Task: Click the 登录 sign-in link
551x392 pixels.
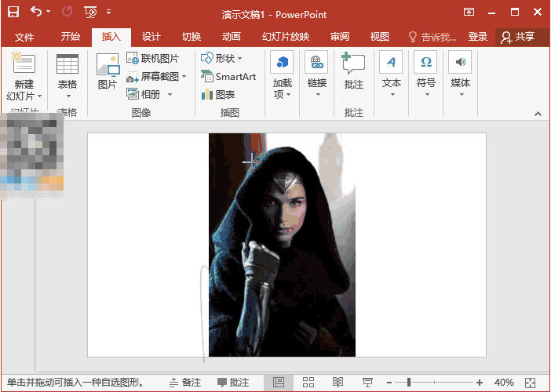Action: click(477, 37)
